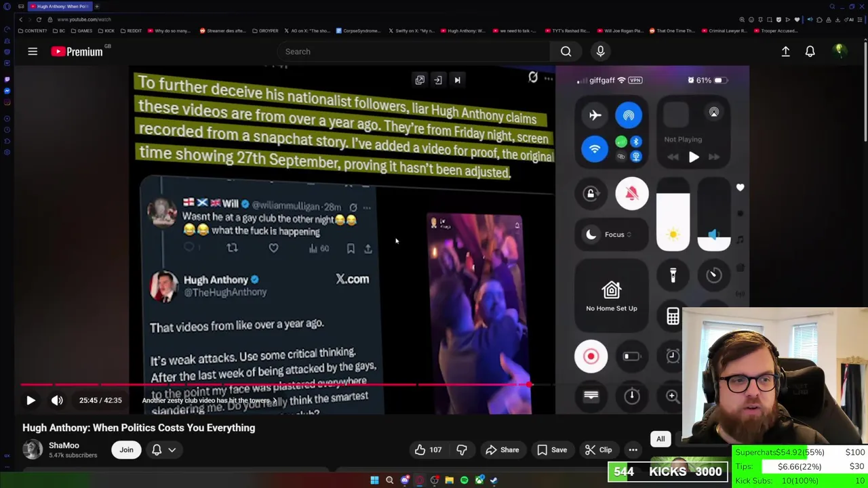Open the YouTube guide hamburger menu
868x488 pixels.
pos(32,52)
